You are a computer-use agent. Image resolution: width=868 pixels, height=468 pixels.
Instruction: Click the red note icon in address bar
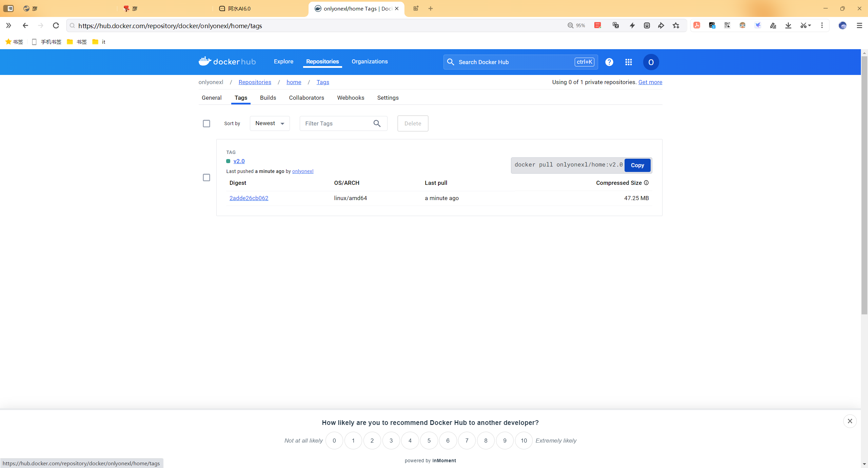pos(598,25)
